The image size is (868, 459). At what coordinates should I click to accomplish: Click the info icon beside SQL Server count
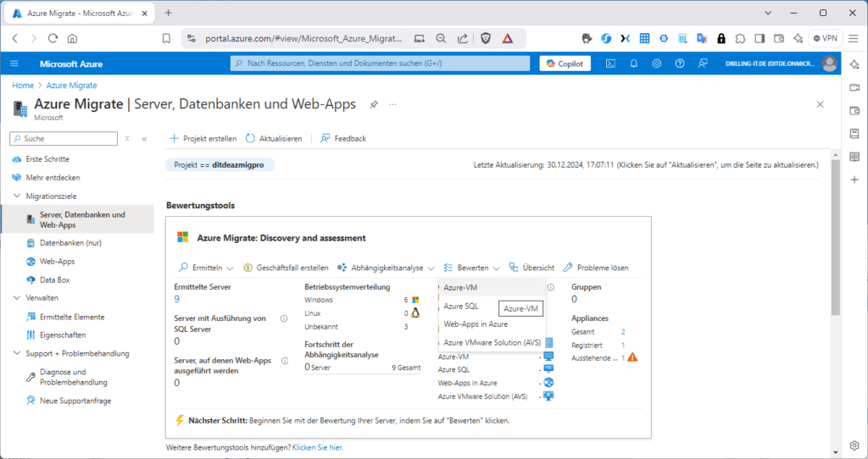pos(284,318)
